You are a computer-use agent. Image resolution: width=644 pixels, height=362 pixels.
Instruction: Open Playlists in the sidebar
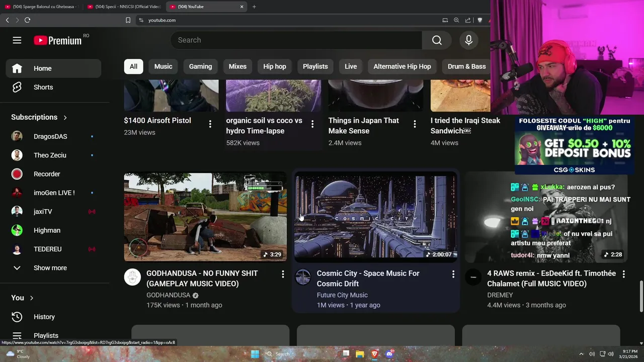pyautogui.click(x=53, y=335)
